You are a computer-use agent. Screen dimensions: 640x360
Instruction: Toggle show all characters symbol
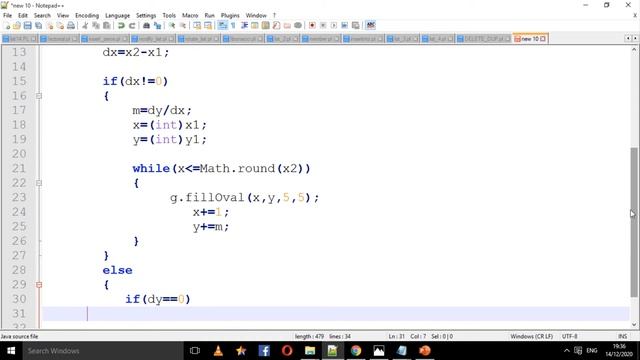233,25
